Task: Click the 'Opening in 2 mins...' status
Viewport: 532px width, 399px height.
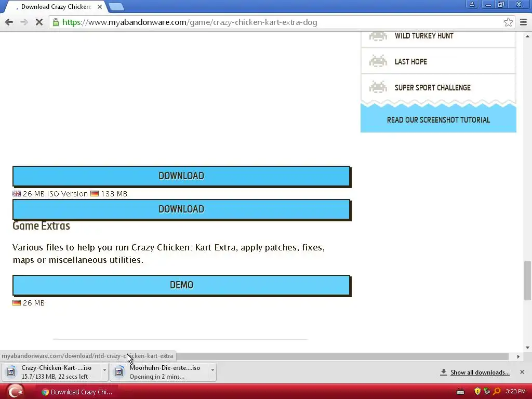Action: tap(157, 377)
